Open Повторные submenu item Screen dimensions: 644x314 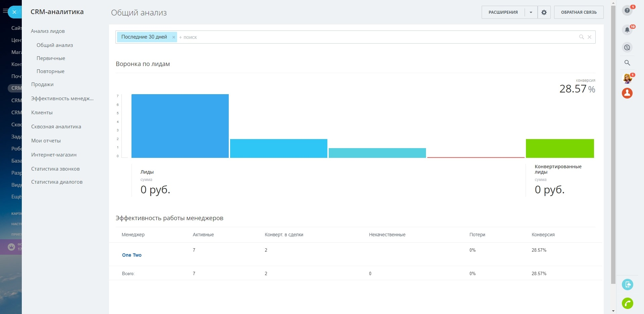coord(51,71)
